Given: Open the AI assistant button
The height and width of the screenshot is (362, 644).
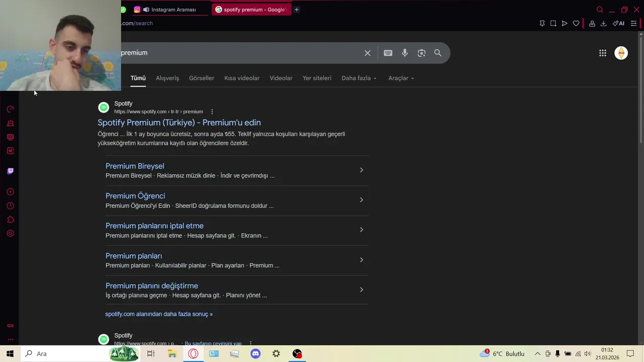Looking at the screenshot, I should tap(618, 23).
